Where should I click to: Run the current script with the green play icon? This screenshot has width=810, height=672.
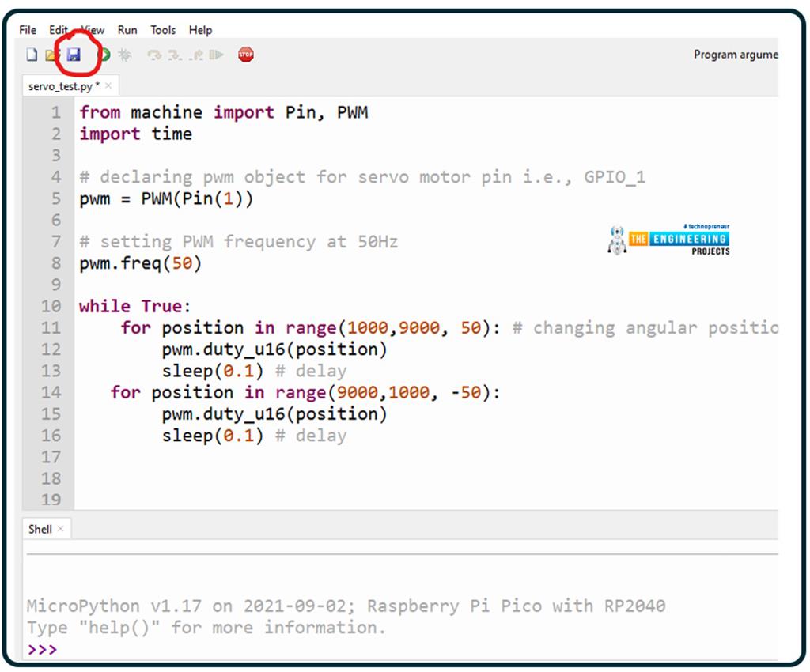(104, 54)
